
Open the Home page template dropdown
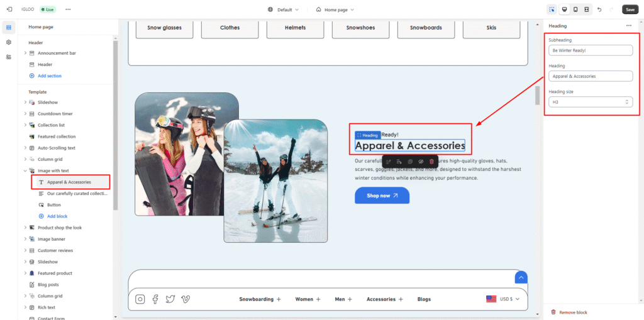point(335,9)
